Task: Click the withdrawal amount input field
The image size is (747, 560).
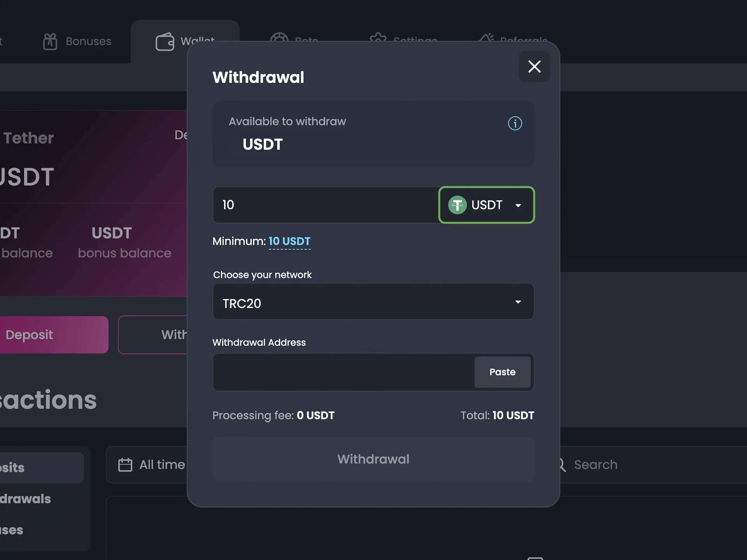Action: tap(323, 205)
